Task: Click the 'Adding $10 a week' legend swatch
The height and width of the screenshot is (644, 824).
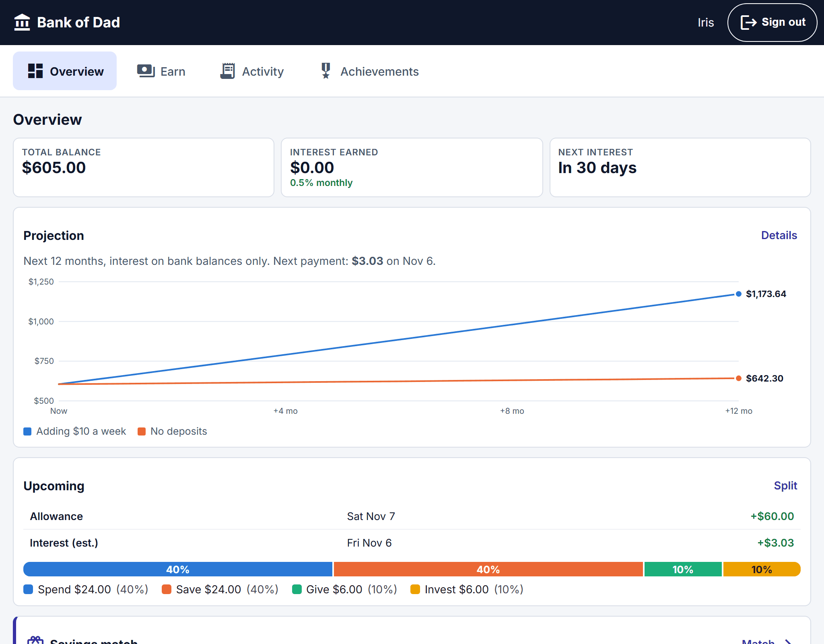Action: tap(27, 431)
